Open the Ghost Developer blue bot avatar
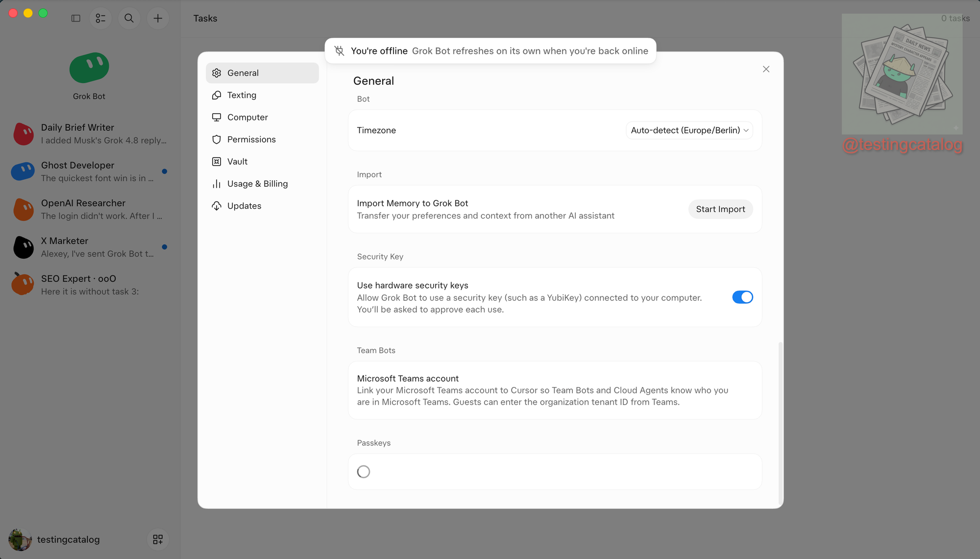Screen dimensions: 980x559 coord(23,171)
